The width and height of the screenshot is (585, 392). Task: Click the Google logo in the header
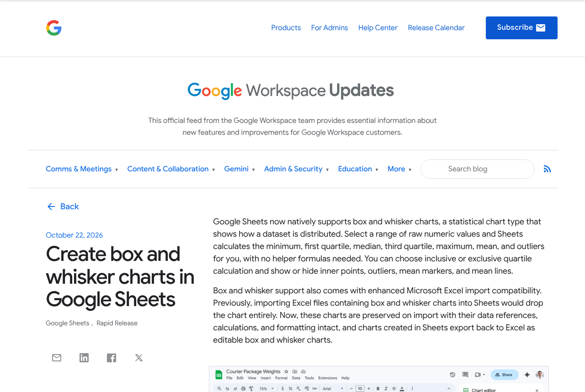pyautogui.click(x=54, y=28)
